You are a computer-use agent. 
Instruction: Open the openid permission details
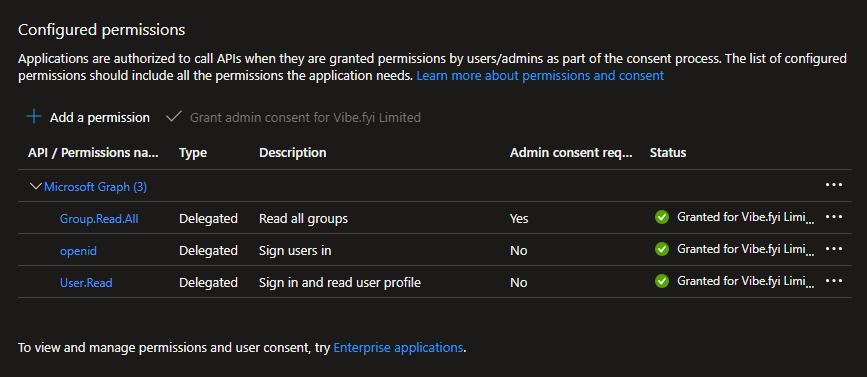pyautogui.click(x=78, y=251)
